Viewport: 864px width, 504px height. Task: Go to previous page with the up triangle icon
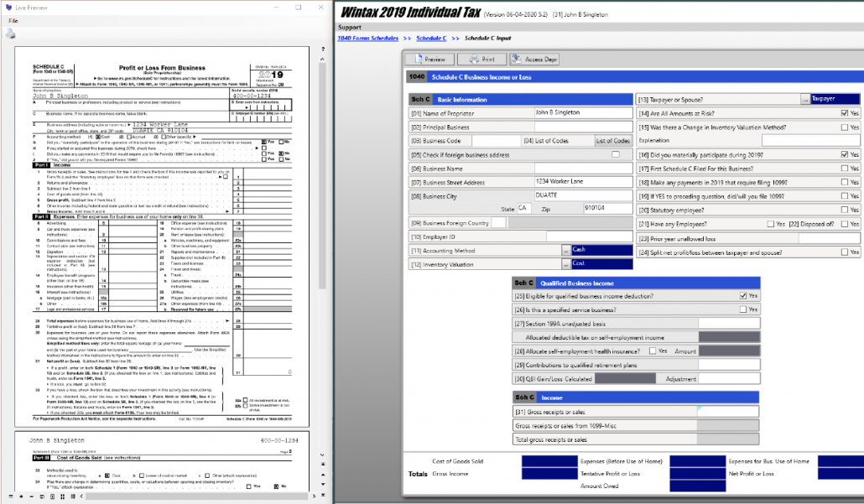pos(323,475)
